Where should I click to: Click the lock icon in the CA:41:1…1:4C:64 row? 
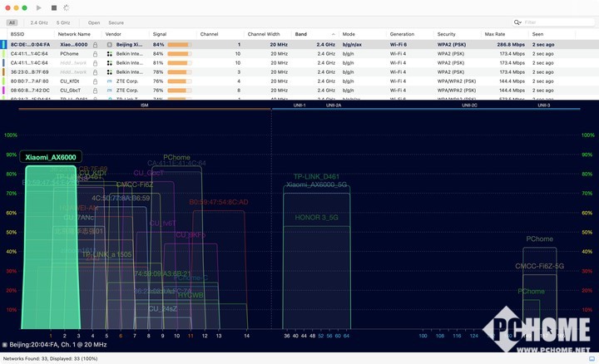(x=95, y=63)
